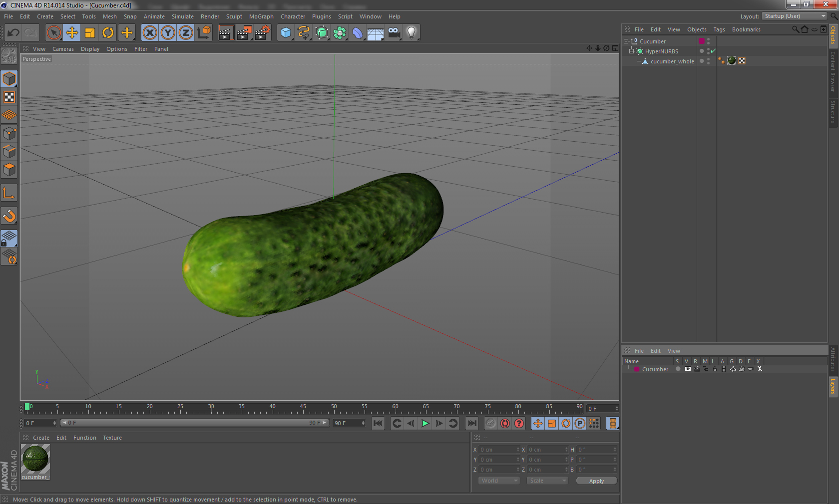Image resolution: width=839 pixels, height=504 pixels.
Task: Toggle the Z axis lock
Action: (x=186, y=33)
